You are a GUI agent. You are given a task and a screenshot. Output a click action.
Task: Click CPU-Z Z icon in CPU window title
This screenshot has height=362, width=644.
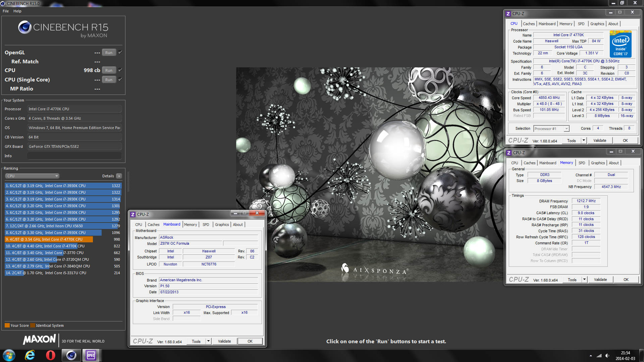click(508, 14)
